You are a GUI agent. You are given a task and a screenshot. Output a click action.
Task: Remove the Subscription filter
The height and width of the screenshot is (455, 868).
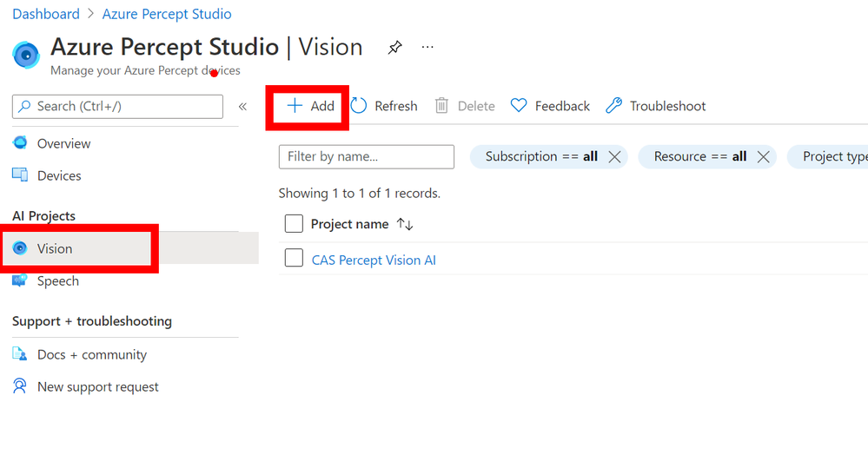tap(614, 157)
